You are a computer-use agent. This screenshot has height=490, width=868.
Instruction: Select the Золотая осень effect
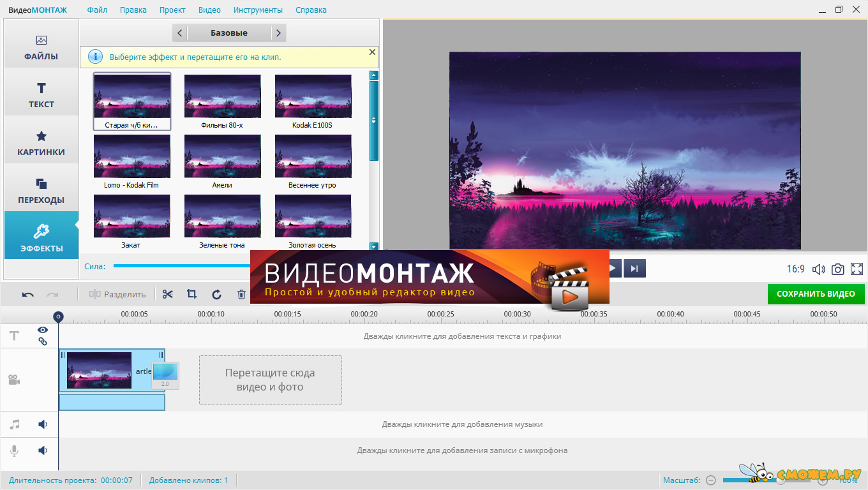point(313,221)
